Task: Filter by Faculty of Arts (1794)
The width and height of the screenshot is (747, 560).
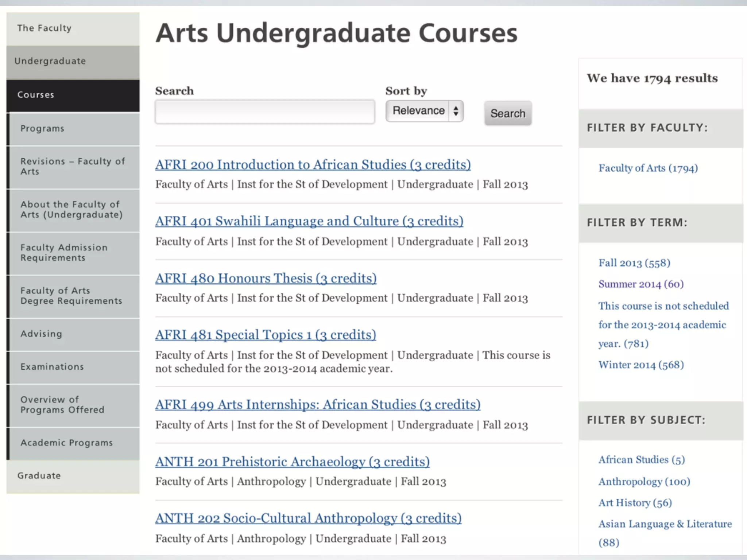Action: [648, 168]
